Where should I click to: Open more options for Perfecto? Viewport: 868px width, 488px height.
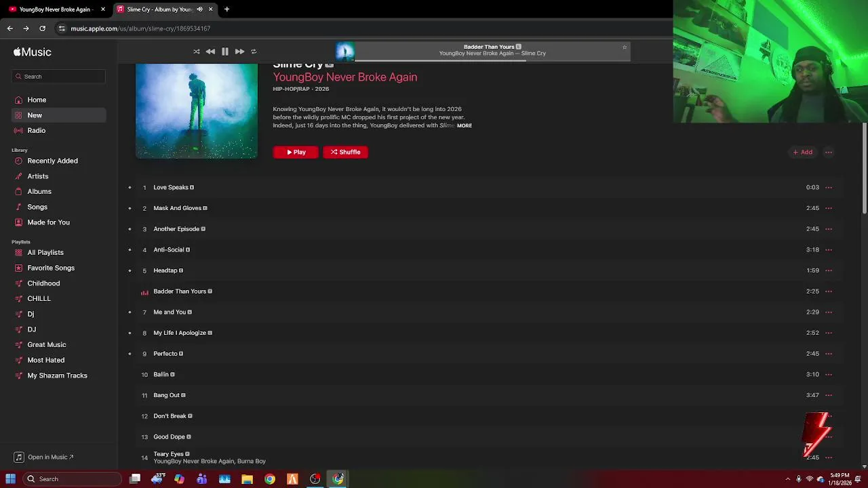click(x=829, y=354)
